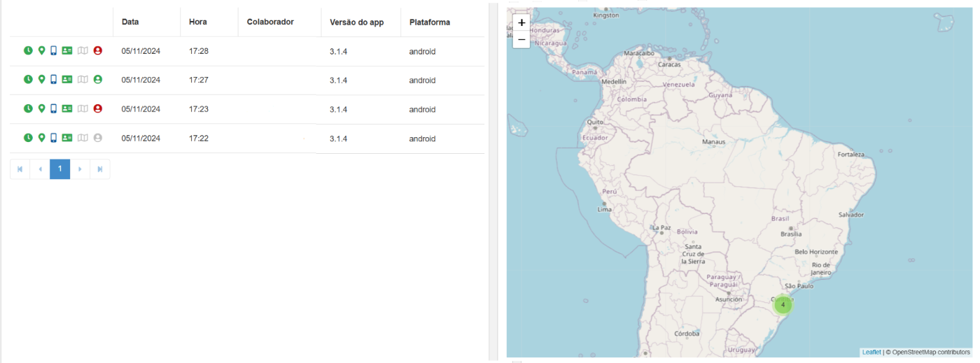Click the phone icon in the 17:23 row
The width and height of the screenshot is (980, 363).
[x=53, y=108]
